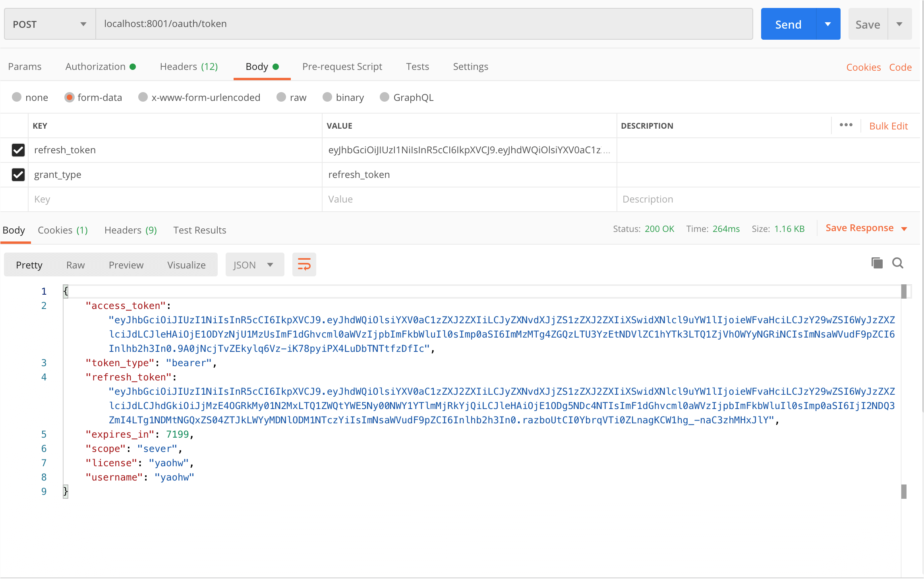Open the Bulk Edit link
Screen dimensions: 924x579
888,126
